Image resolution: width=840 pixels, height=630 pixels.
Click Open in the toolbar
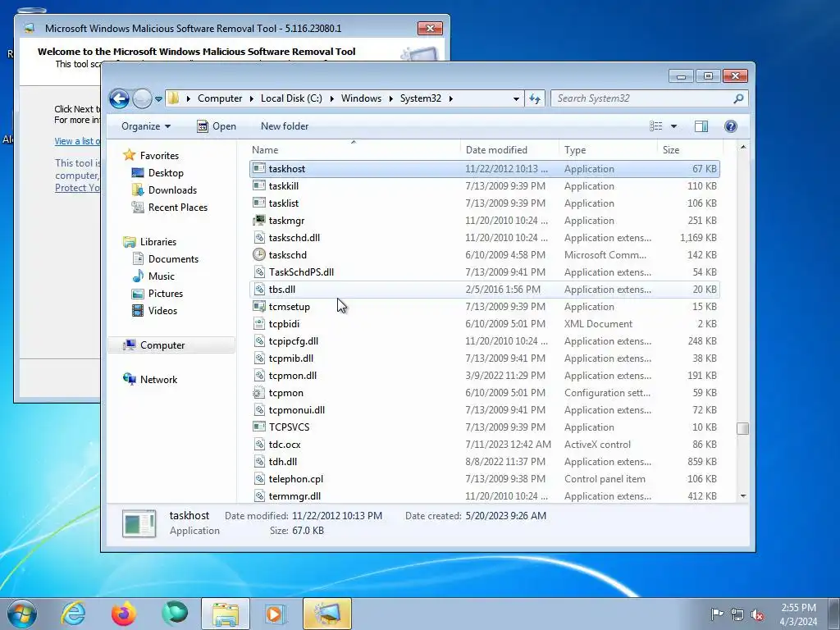coord(217,126)
